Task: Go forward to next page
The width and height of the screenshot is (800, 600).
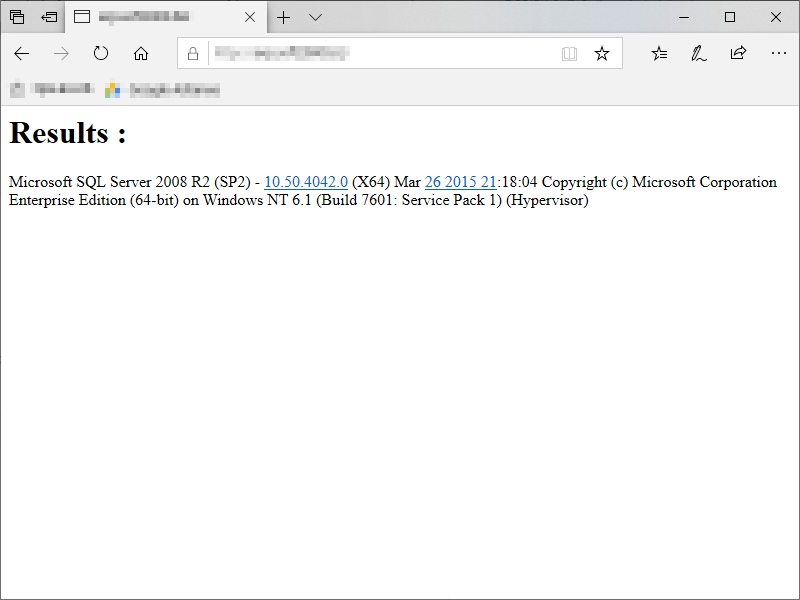Action: pos(61,53)
